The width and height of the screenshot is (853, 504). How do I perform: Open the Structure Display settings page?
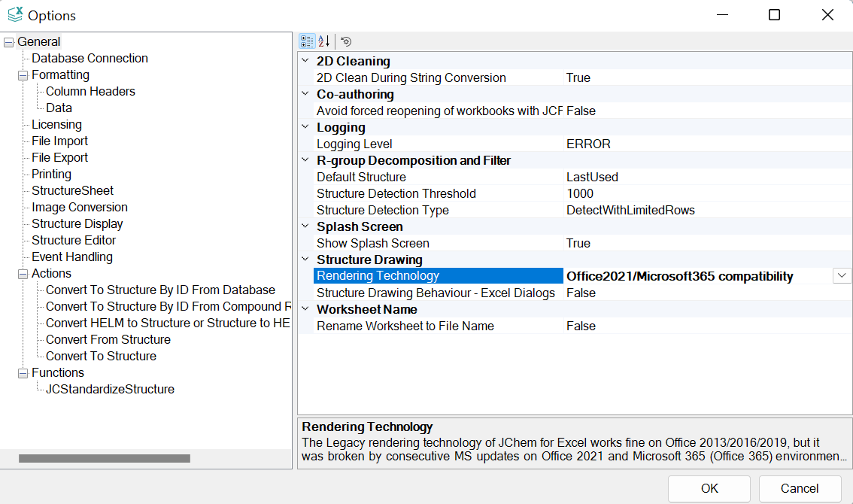click(77, 223)
